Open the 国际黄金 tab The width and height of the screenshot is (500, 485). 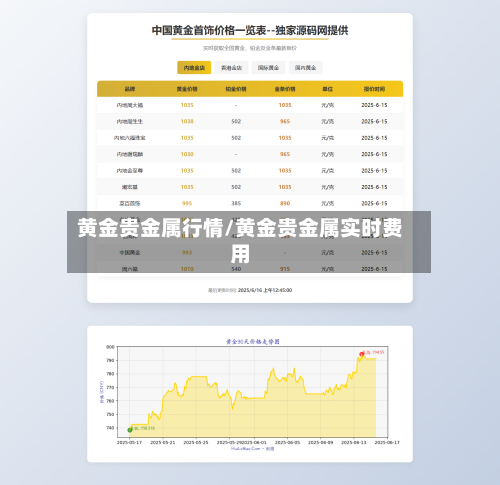pos(268,68)
